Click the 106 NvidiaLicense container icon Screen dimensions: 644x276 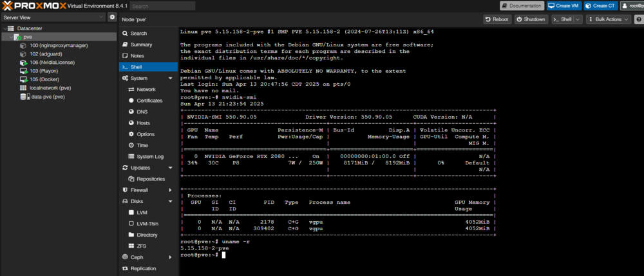(x=23, y=63)
